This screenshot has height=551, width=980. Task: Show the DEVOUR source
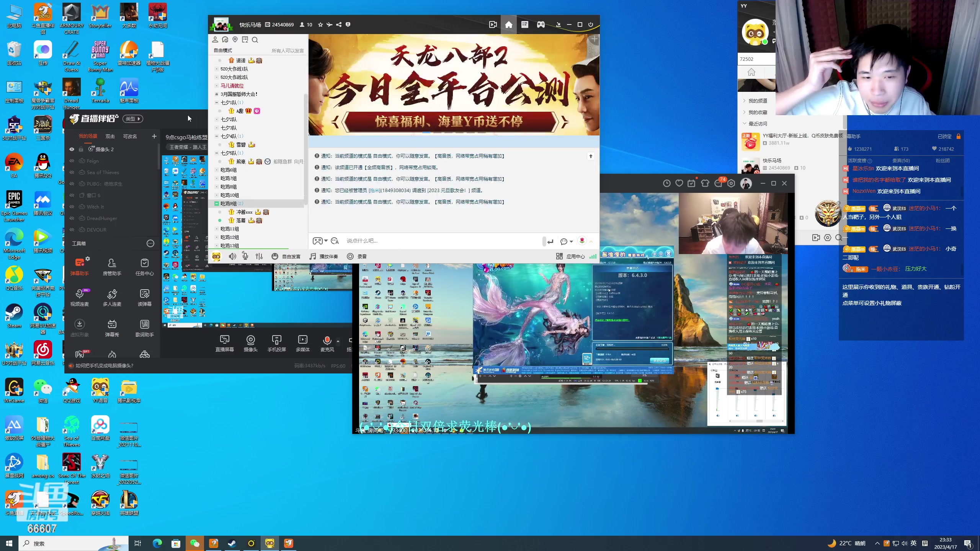point(72,230)
